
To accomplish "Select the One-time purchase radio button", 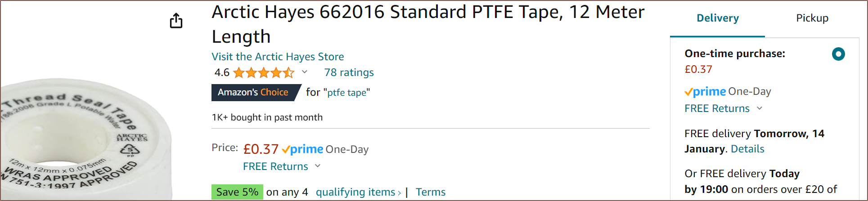I will tap(838, 54).
